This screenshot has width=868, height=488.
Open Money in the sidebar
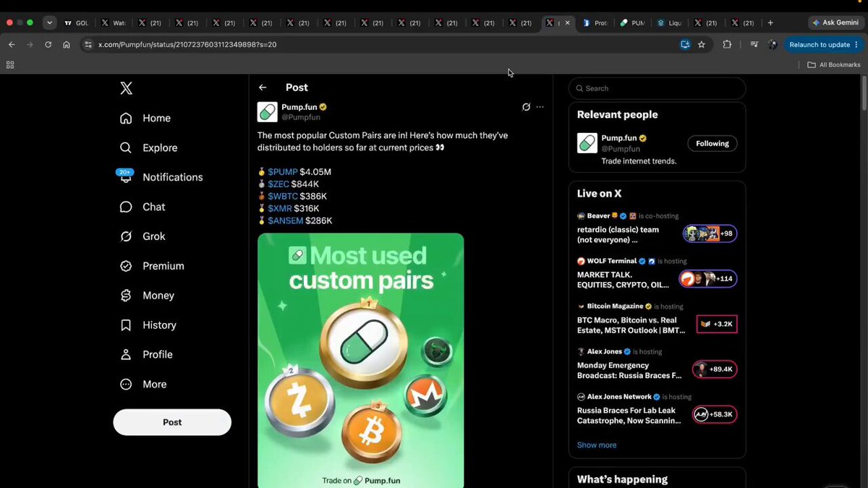click(147, 296)
